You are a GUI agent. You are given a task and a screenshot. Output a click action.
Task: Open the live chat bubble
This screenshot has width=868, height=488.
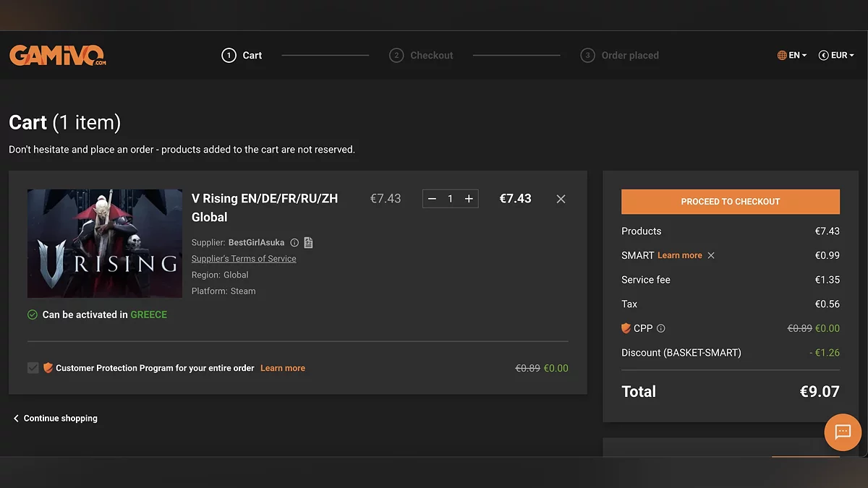coord(843,432)
